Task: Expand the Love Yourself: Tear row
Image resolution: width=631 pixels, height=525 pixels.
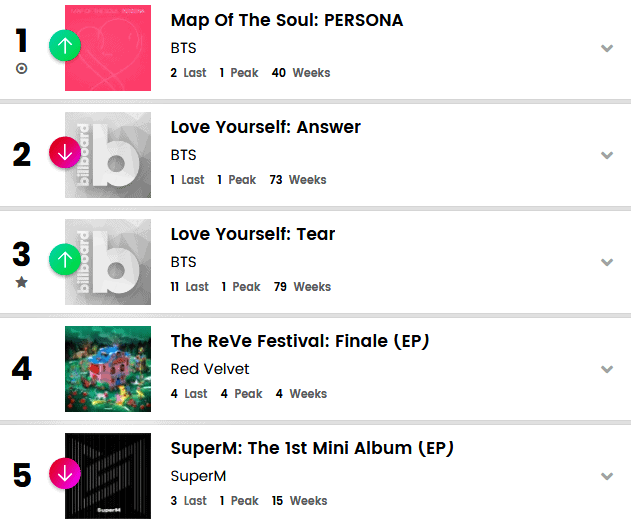Action: click(606, 262)
